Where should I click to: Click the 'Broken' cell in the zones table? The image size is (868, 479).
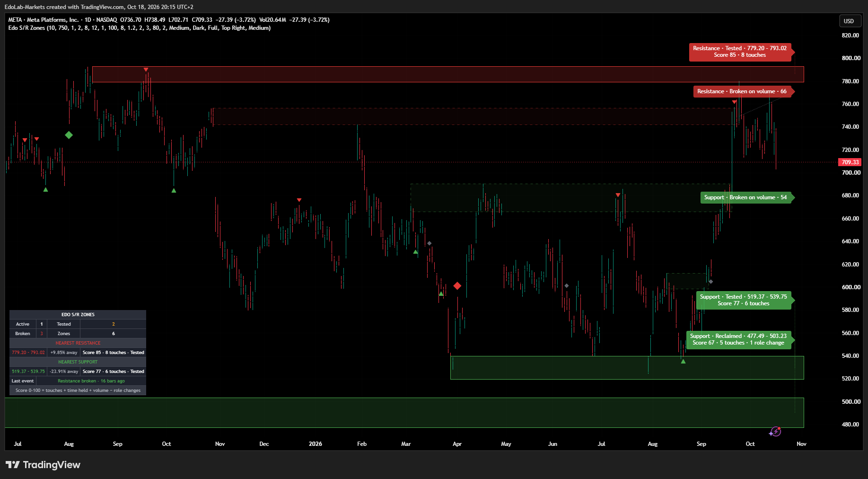point(23,334)
